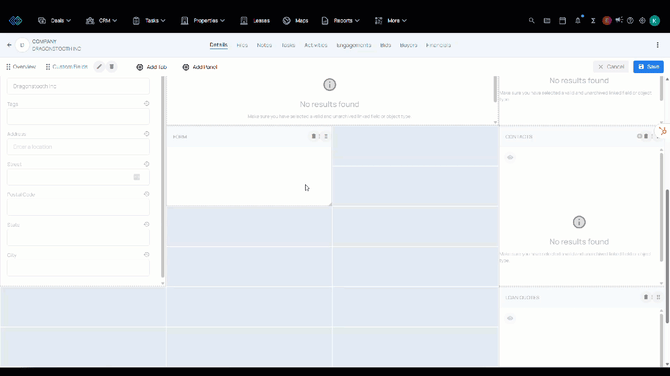
Task: Open history icon beside Tags
Action: pyautogui.click(x=147, y=103)
